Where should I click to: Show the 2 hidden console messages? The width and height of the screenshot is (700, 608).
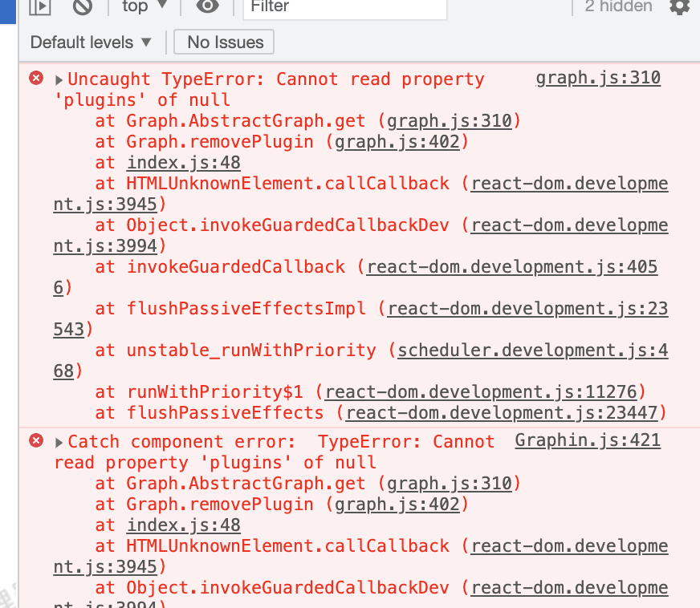(619, 7)
